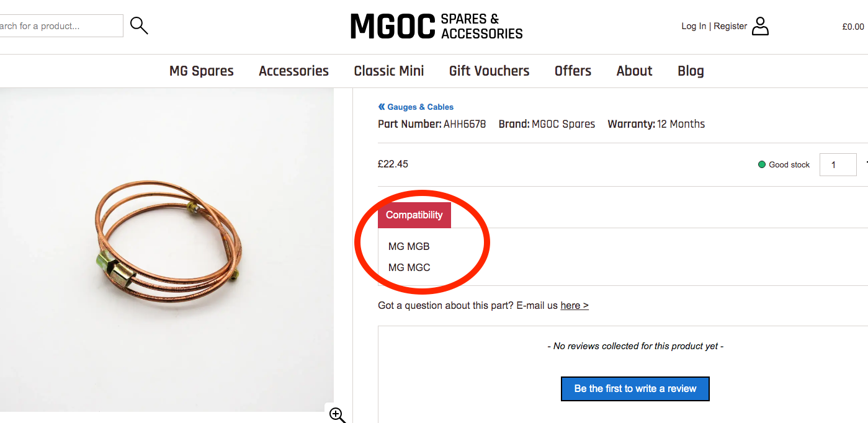The image size is (868, 423).
Task: Open the user account icon
Action: point(760,26)
